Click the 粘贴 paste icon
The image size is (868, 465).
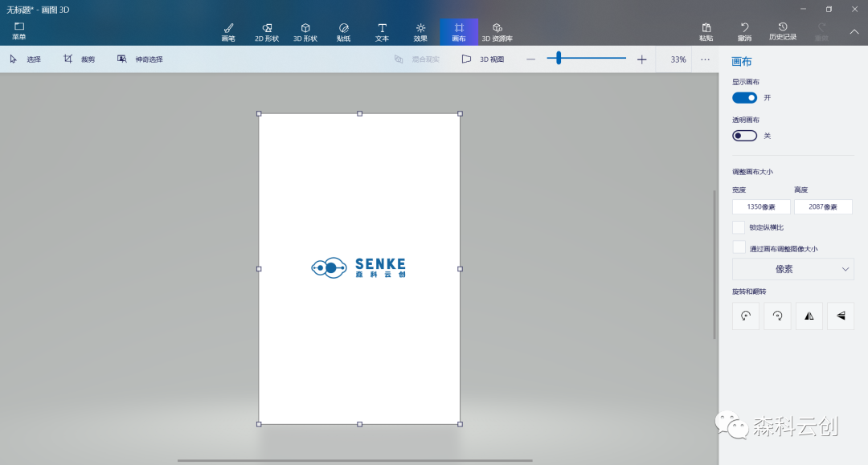tap(706, 32)
